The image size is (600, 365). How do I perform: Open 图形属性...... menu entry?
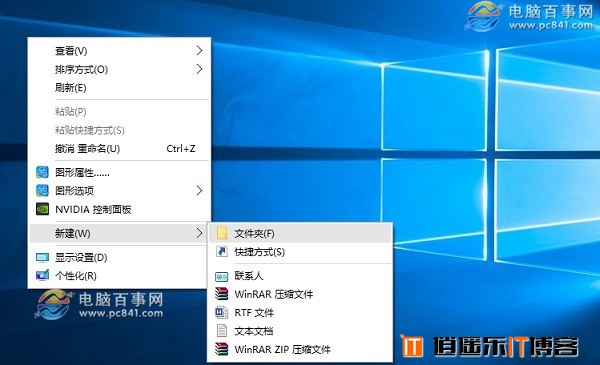coord(120,173)
